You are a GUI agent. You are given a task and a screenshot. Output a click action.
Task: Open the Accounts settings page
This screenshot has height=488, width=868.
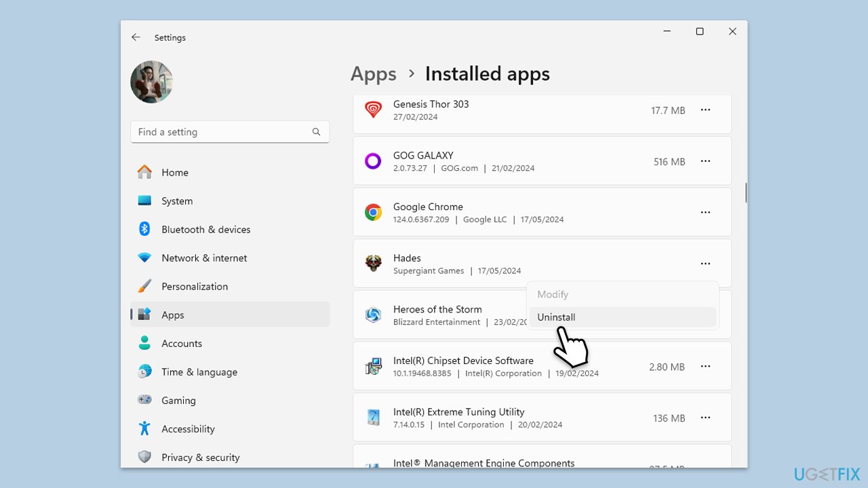click(x=181, y=344)
